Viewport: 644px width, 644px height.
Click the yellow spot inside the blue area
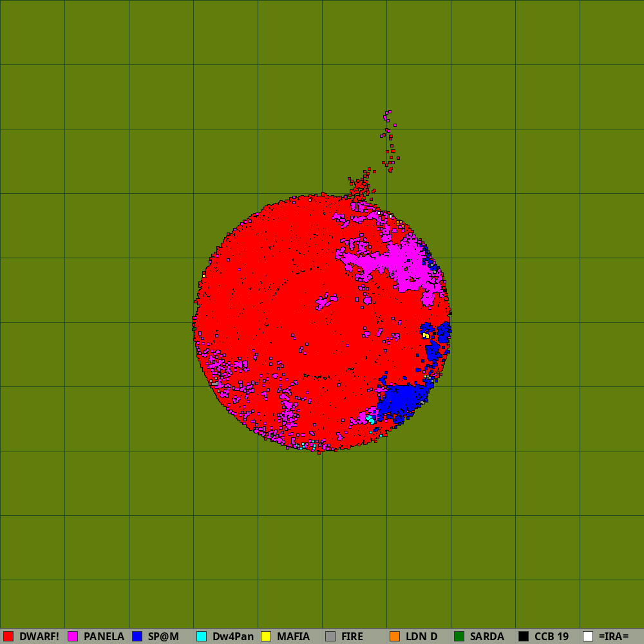426,336
